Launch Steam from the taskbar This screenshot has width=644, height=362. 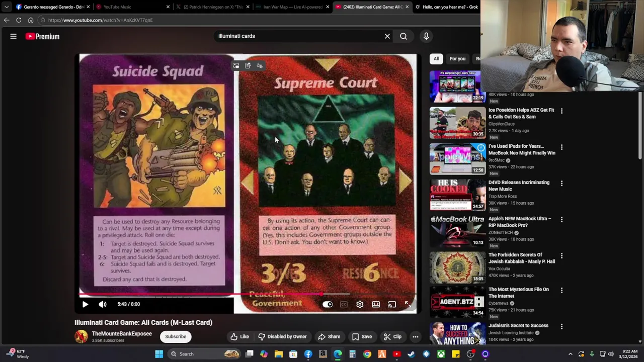coord(411,354)
